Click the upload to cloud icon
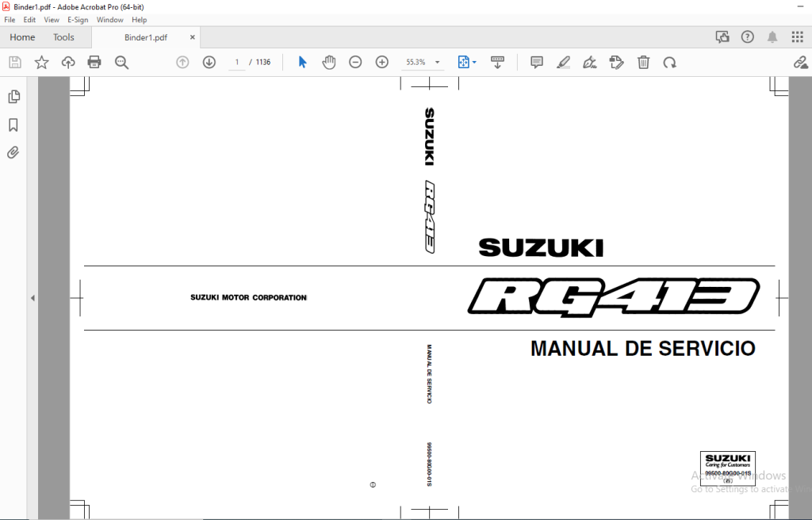Screen dimensions: 812x520 (x=68, y=63)
